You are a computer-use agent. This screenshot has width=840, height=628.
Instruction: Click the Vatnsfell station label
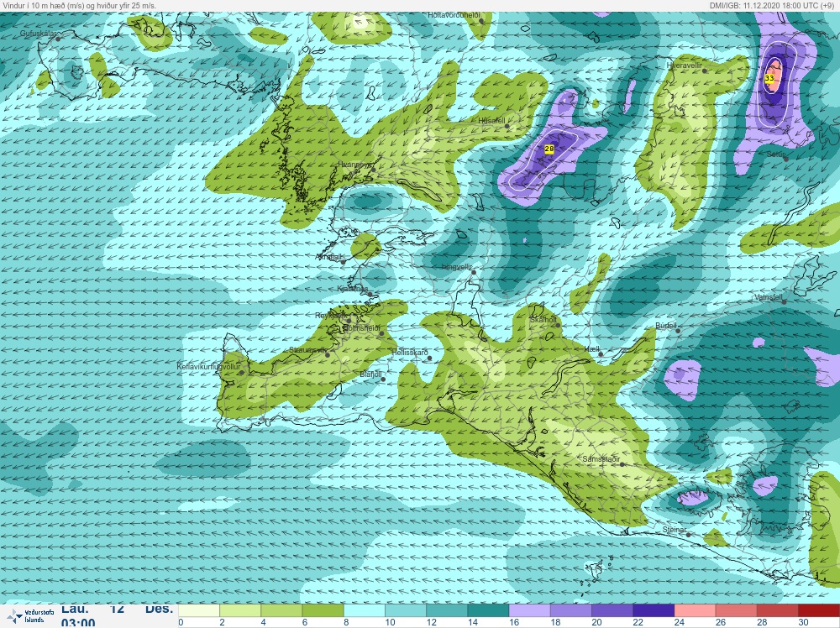coord(769,296)
